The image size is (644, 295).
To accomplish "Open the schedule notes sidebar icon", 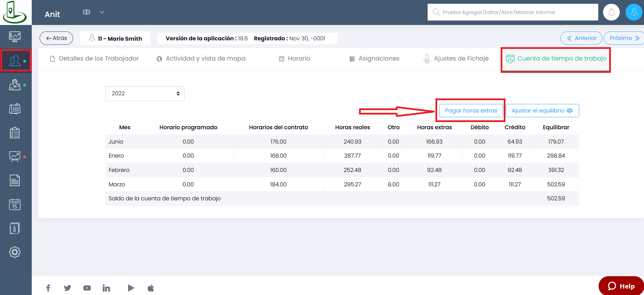I will coord(15,109).
